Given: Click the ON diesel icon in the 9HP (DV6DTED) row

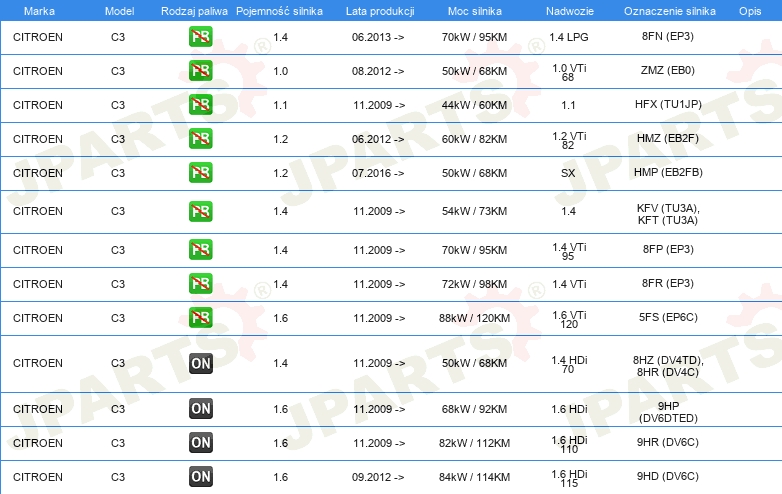Looking at the screenshot, I should pyautogui.click(x=201, y=409).
